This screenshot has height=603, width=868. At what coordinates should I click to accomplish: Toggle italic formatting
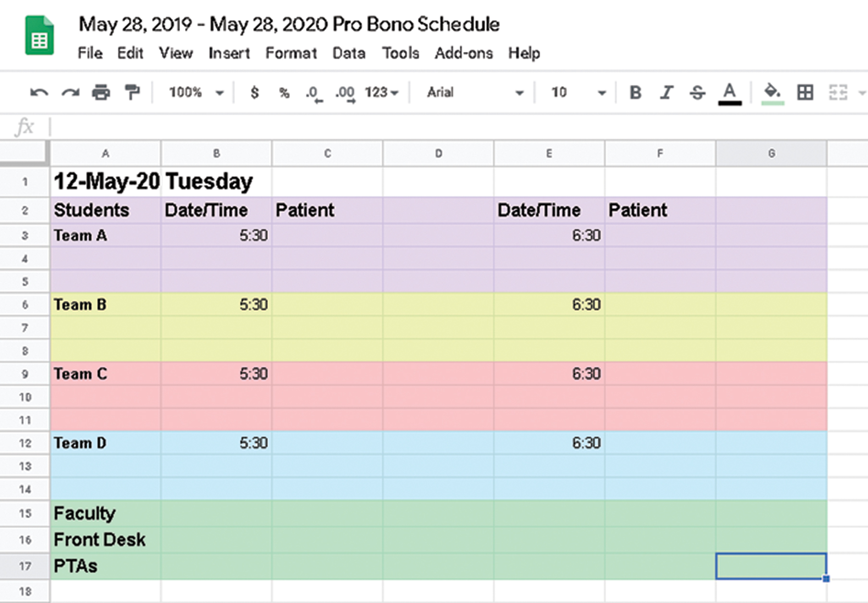(666, 92)
